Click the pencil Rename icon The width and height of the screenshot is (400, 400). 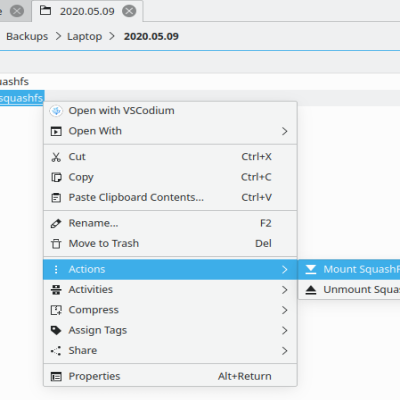tap(56, 223)
